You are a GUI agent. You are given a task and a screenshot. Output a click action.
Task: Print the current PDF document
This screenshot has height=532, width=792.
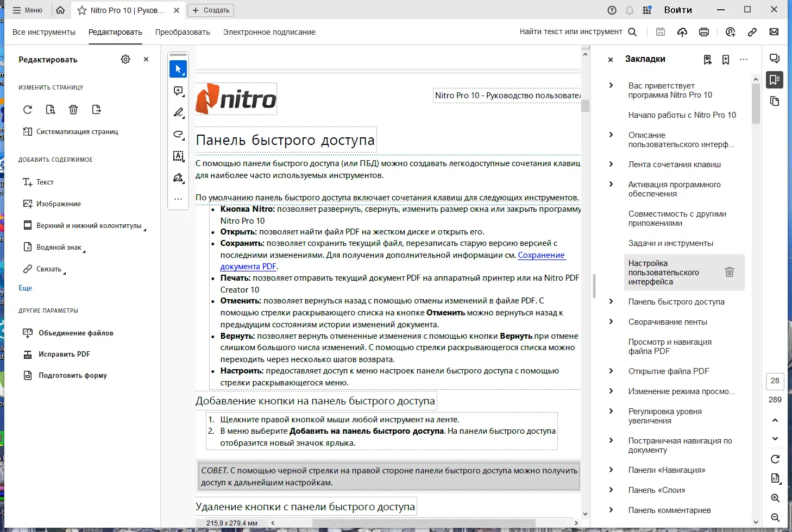click(704, 32)
